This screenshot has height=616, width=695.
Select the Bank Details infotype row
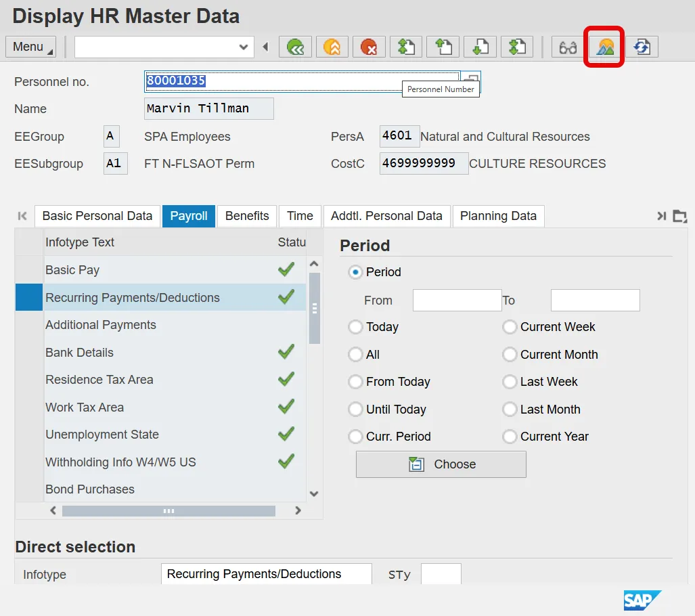coord(80,353)
